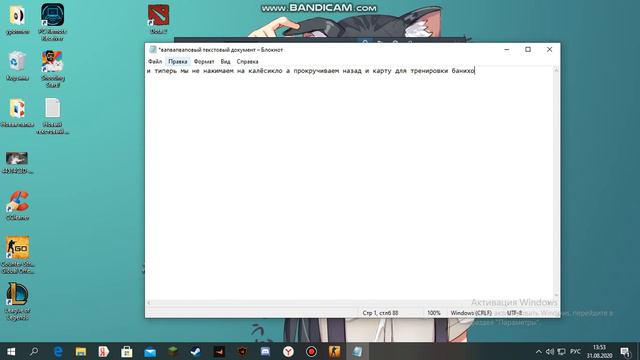Viewport: 640px width, 360px height.
Task: Click the Notepad vertical scrollbar up arrow
Action: [556, 70]
